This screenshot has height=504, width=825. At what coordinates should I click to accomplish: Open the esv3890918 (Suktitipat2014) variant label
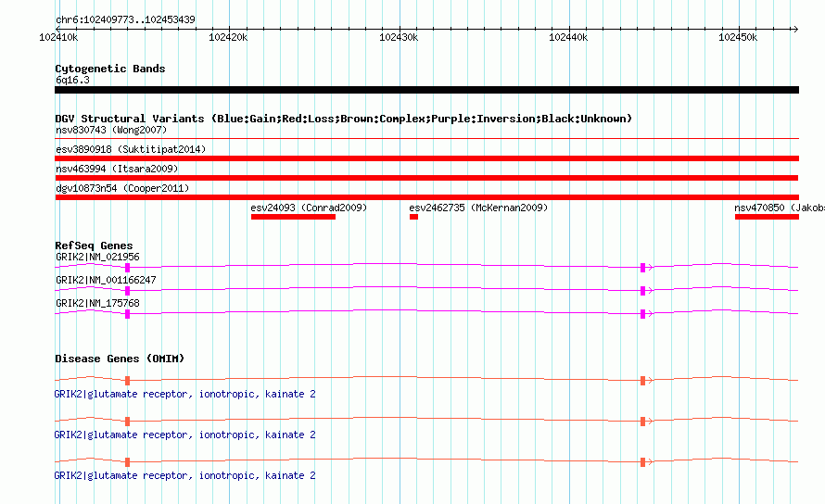pos(131,149)
